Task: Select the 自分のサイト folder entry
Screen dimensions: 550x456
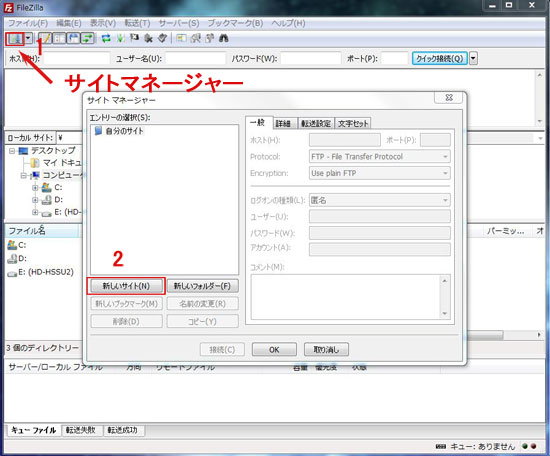Action: tap(119, 131)
